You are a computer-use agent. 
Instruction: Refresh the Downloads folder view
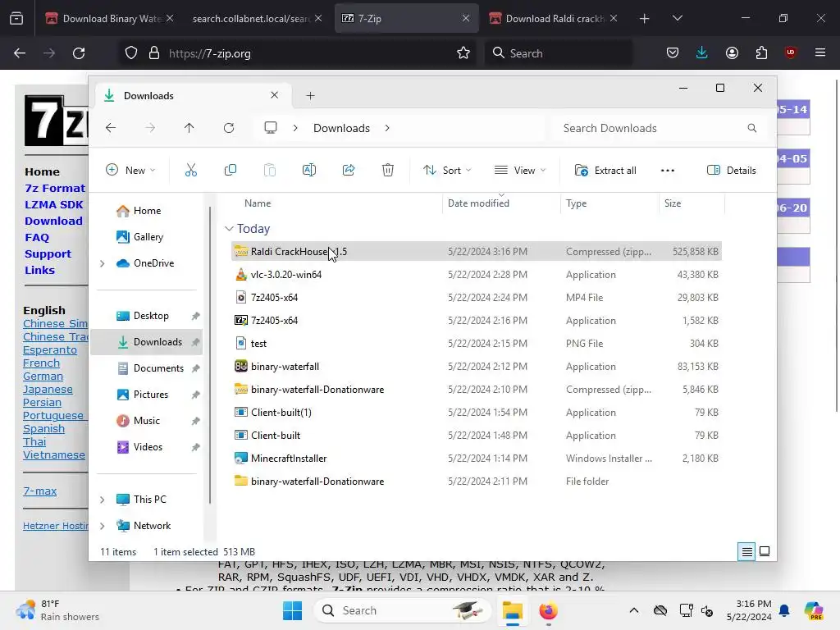click(x=229, y=128)
